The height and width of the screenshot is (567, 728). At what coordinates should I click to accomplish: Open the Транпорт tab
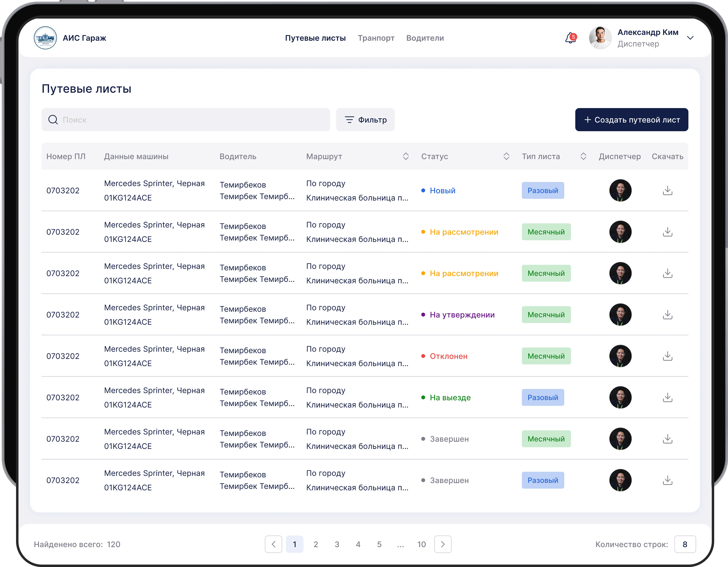376,38
